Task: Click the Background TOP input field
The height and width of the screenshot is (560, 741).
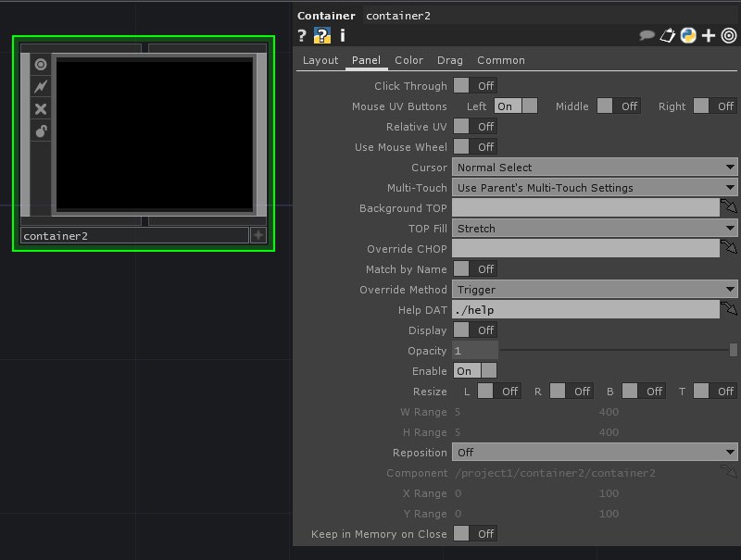Action: 585,208
